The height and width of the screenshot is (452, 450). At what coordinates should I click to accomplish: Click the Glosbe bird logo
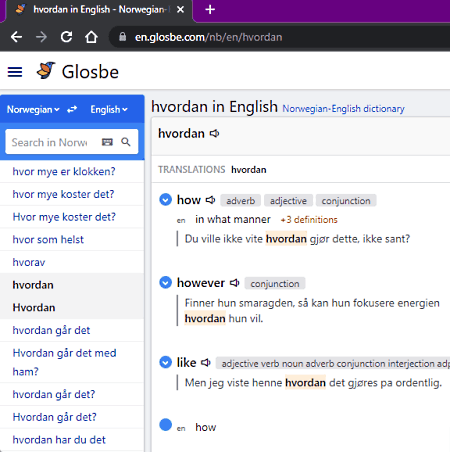coord(46,70)
